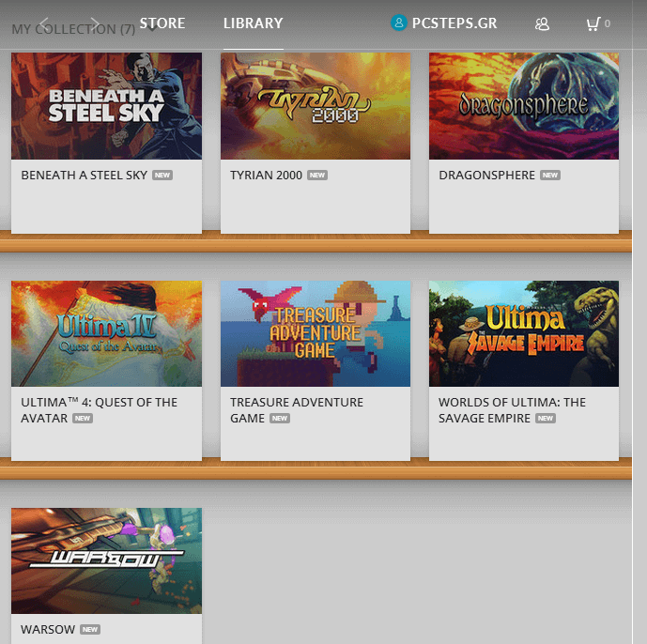This screenshot has width=647, height=644.
Task: Click NEW badge next to Tyrian 2000
Action: click(x=316, y=176)
